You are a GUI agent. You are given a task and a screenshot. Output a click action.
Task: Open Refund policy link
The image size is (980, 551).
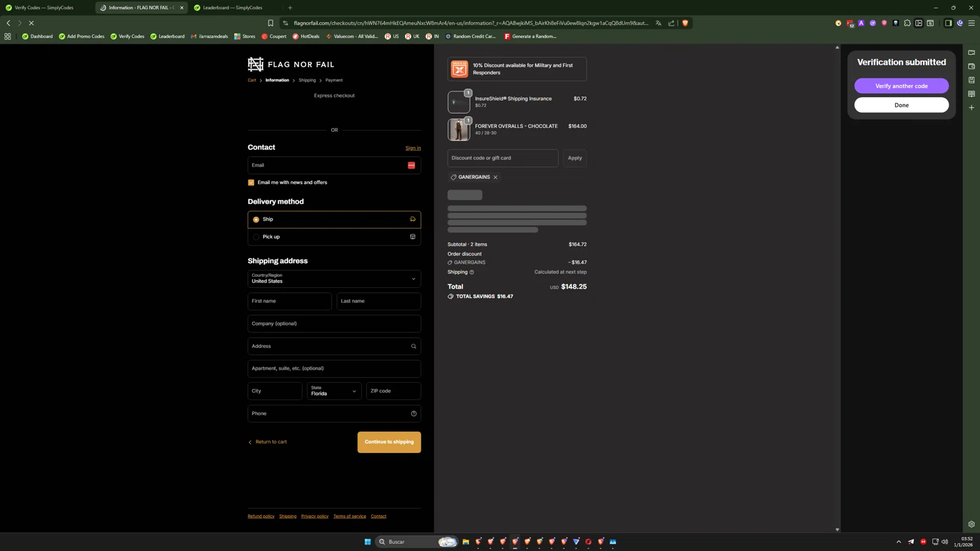pos(261,516)
